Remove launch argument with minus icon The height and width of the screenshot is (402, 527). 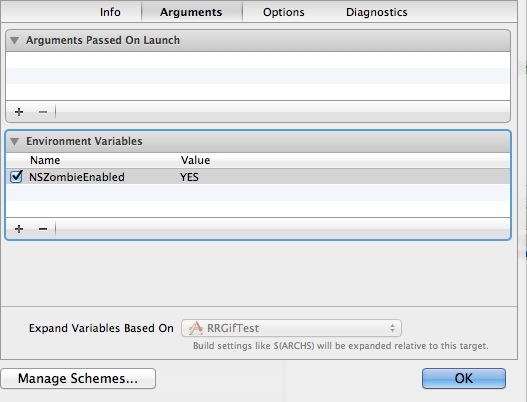pos(43,112)
